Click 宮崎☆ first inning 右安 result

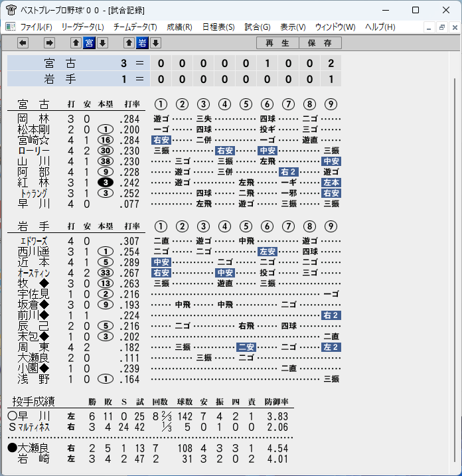(x=161, y=140)
